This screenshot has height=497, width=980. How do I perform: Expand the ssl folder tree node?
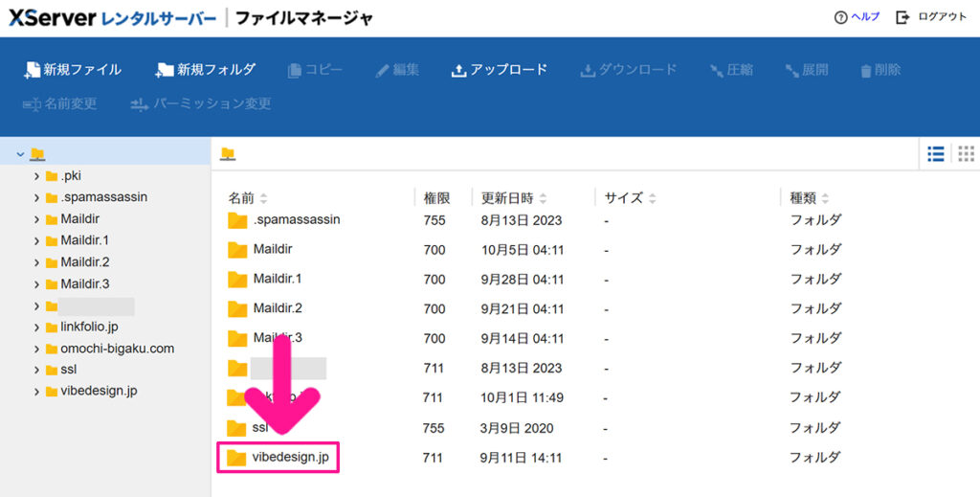coord(36,370)
